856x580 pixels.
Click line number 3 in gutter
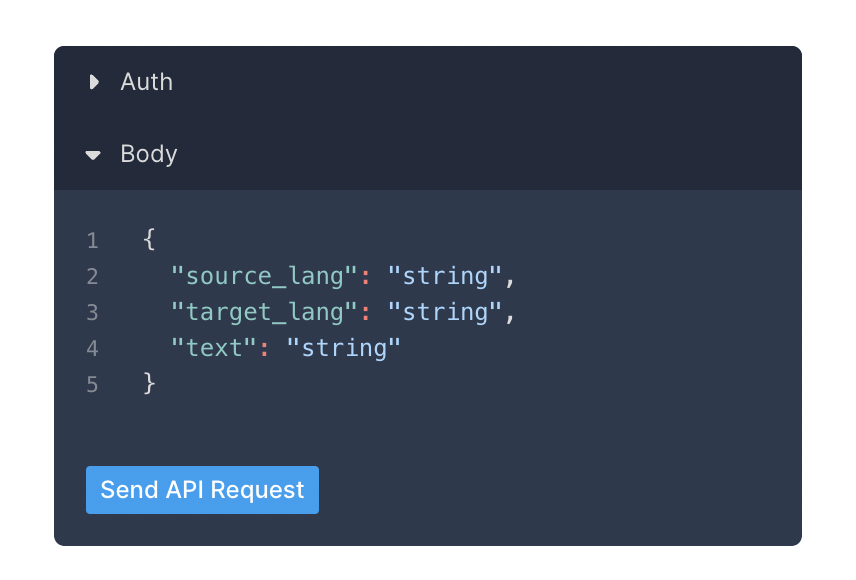(92, 312)
